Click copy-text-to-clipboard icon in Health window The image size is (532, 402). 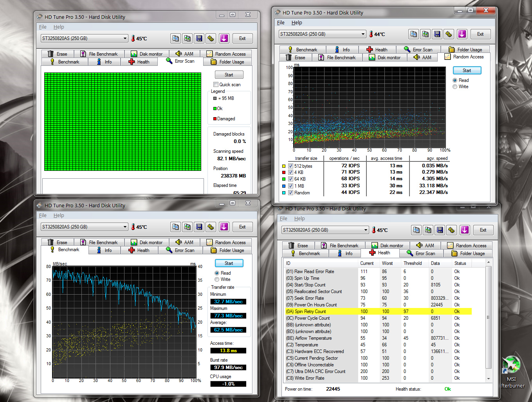[417, 230]
